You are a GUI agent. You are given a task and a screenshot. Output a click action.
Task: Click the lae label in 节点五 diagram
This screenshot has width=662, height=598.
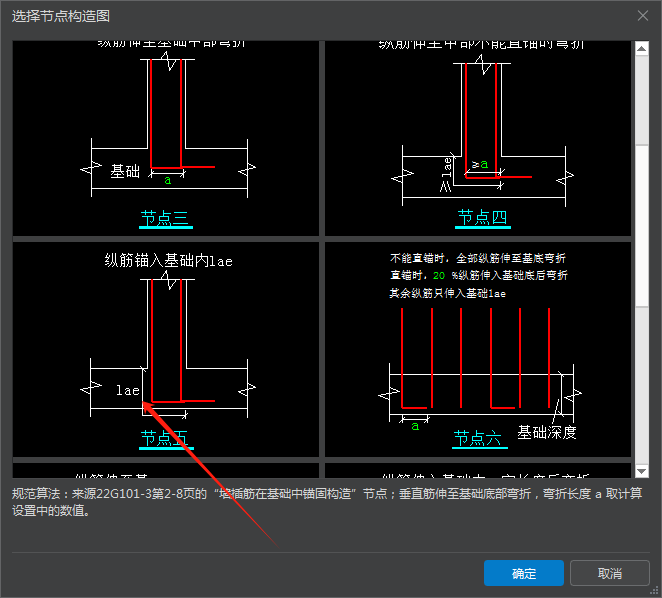(x=128, y=390)
